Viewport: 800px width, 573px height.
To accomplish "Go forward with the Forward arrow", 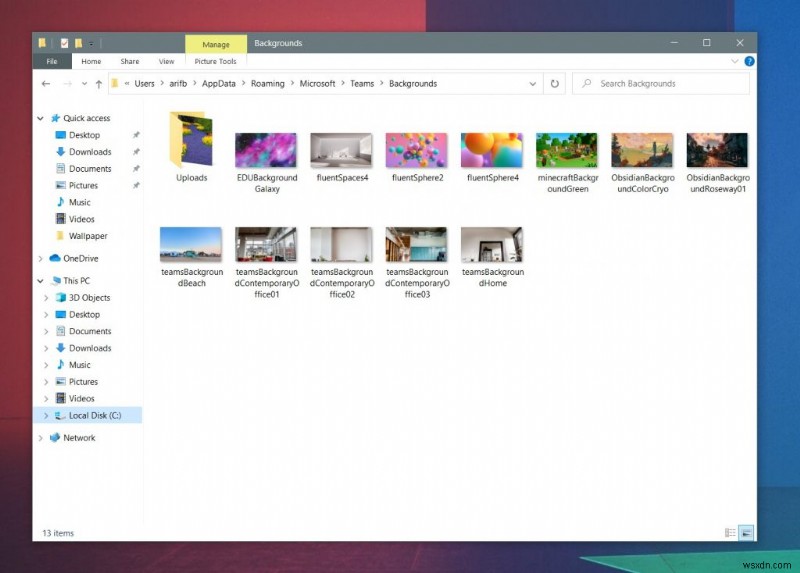I will 67,84.
